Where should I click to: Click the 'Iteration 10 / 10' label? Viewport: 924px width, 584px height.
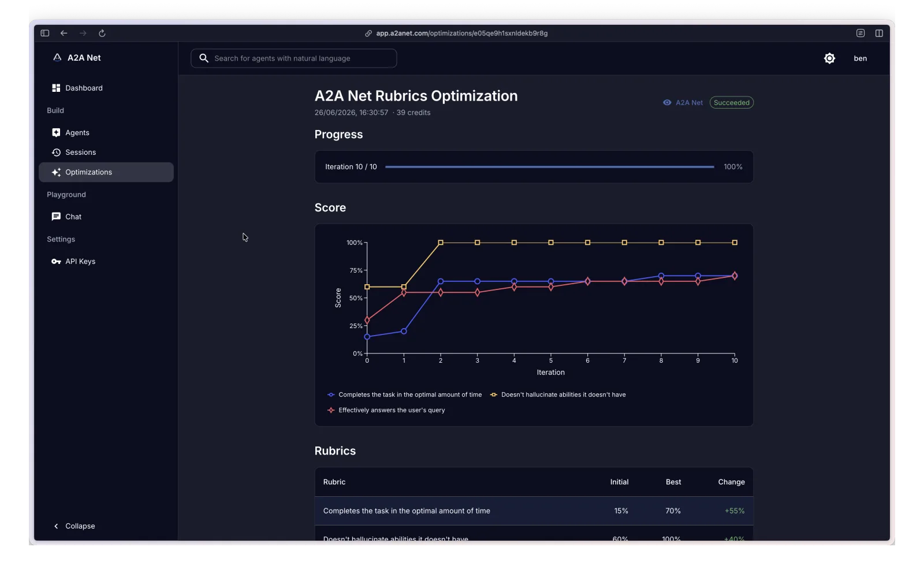click(351, 167)
